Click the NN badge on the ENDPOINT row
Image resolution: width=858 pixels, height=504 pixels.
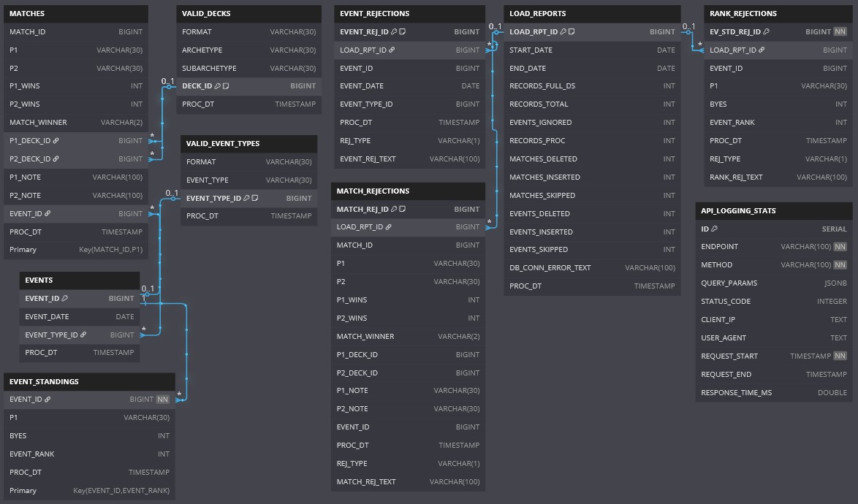(840, 247)
